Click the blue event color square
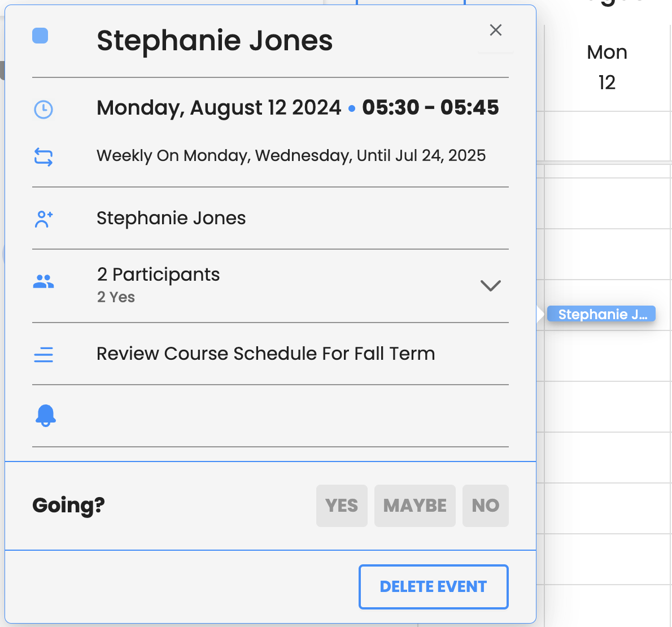This screenshot has height=627, width=672. pyautogui.click(x=40, y=36)
